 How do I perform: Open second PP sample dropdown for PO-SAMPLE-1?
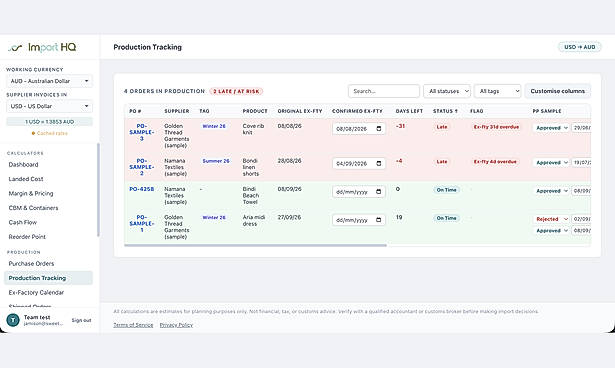[x=551, y=231]
